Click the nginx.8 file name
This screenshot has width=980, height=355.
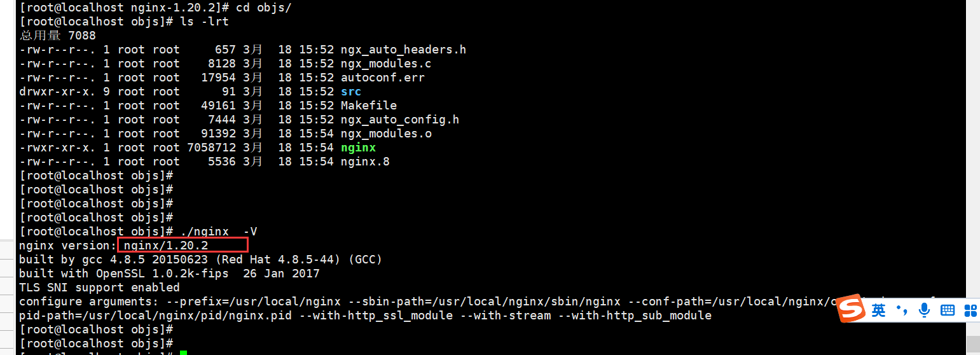click(x=365, y=162)
